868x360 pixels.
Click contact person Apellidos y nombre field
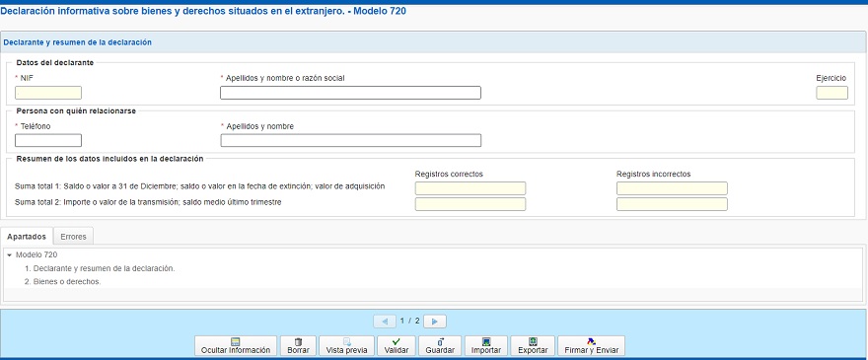point(350,141)
